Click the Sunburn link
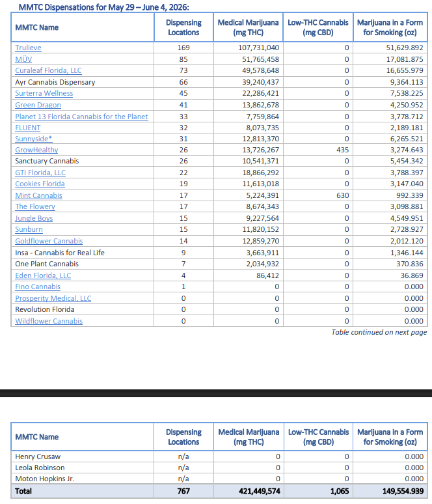Viewport: 432px width, 504px height. click(29, 229)
